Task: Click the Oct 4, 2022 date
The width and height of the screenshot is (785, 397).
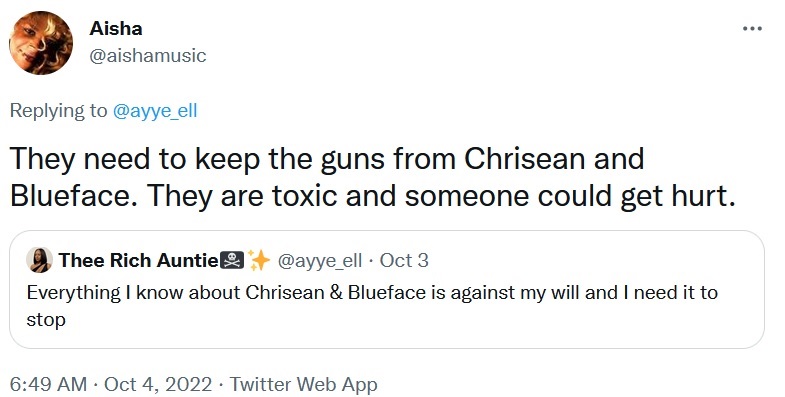Action: coord(158,384)
